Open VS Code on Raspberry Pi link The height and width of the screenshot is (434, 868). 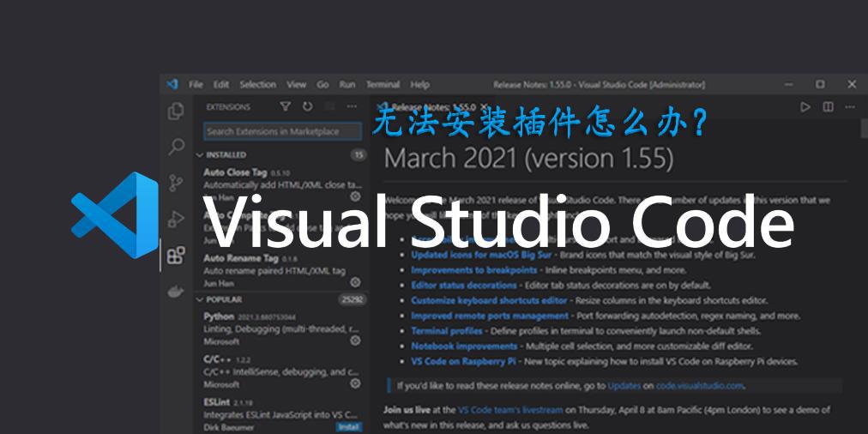tap(463, 361)
